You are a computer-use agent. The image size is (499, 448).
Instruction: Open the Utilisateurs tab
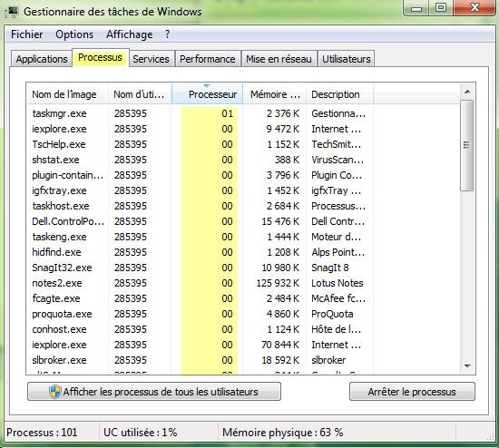pyautogui.click(x=347, y=59)
